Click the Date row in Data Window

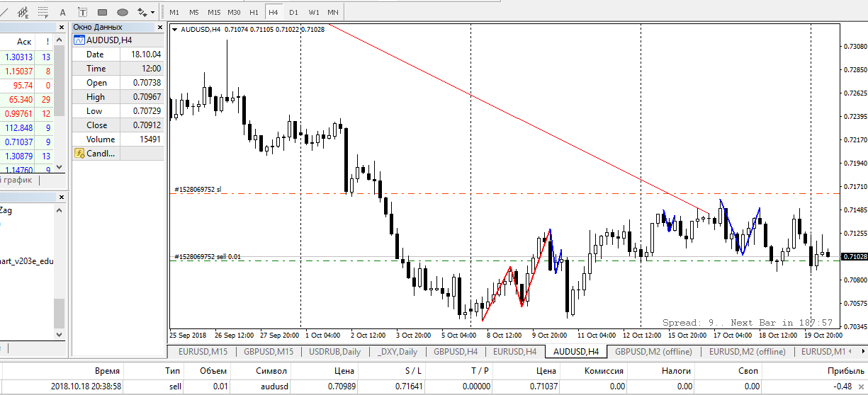tap(118, 55)
